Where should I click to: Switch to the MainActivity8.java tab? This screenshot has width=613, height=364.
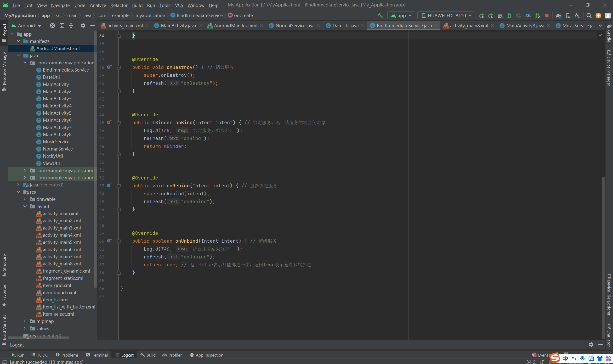pos(525,26)
